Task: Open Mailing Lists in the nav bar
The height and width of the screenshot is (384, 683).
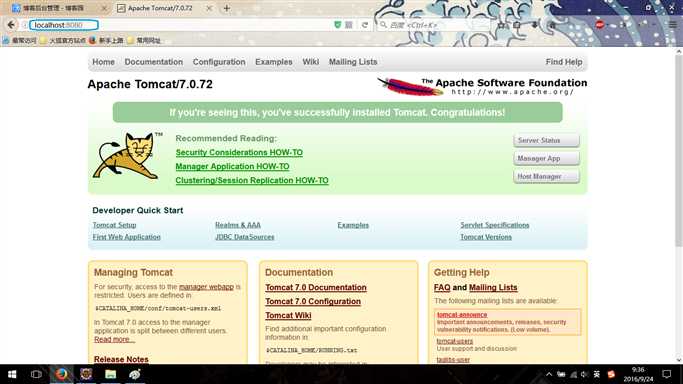Action: tap(353, 62)
